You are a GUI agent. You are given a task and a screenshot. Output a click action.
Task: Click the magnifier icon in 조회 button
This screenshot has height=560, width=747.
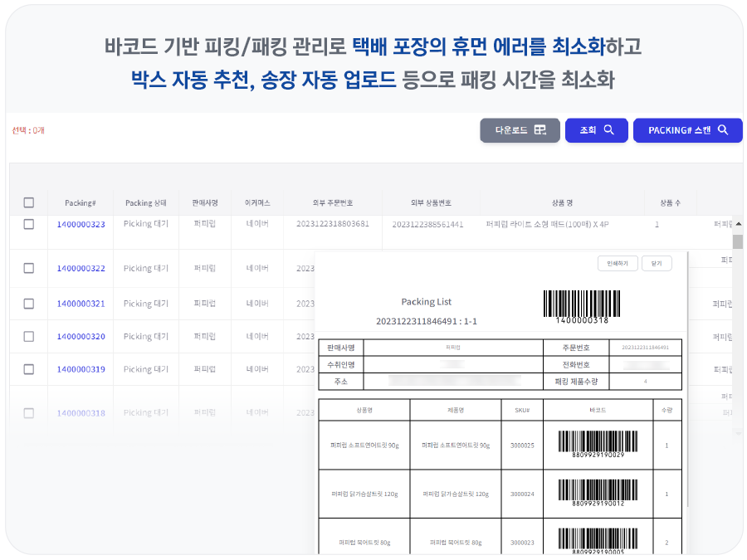coord(608,130)
